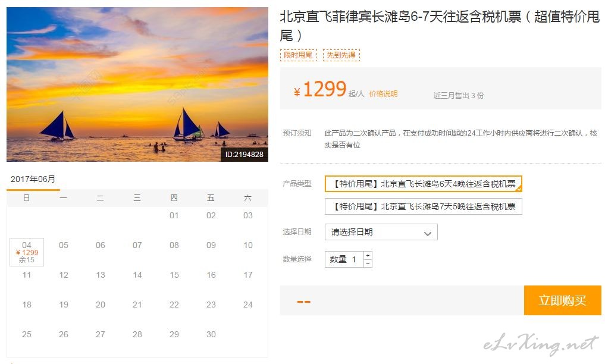The height and width of the screenshot is (364, 605).
Task: Select June 04 with ¥1299 price
Action: pyautogui.click(x=27, y=252)
